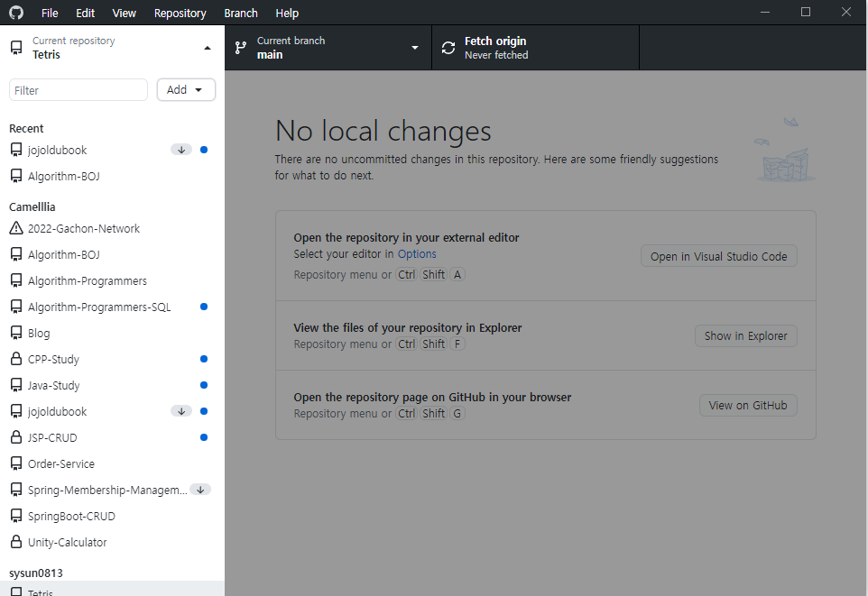
Task: Select the Java-Study repository
Action: (113, 385)
